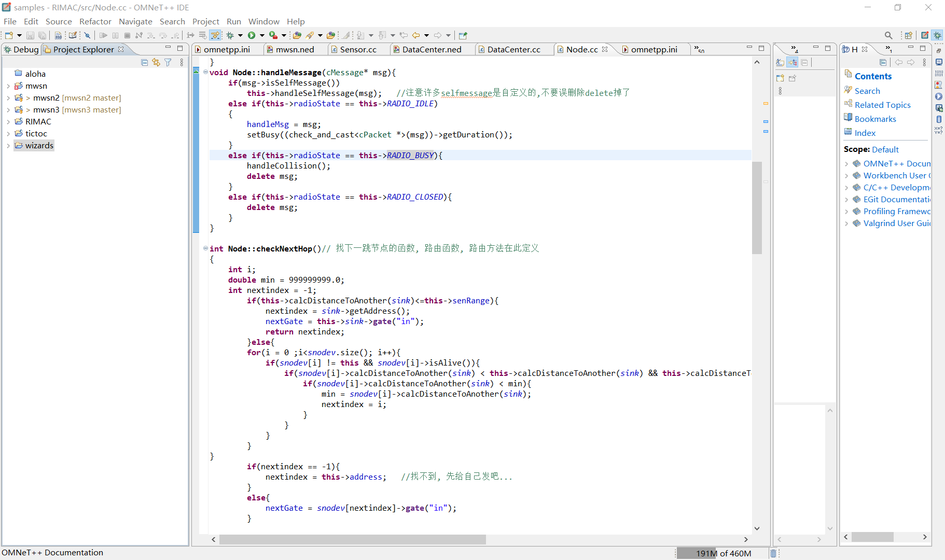Switch to the Debug perspective bug icon

(937, 35)
